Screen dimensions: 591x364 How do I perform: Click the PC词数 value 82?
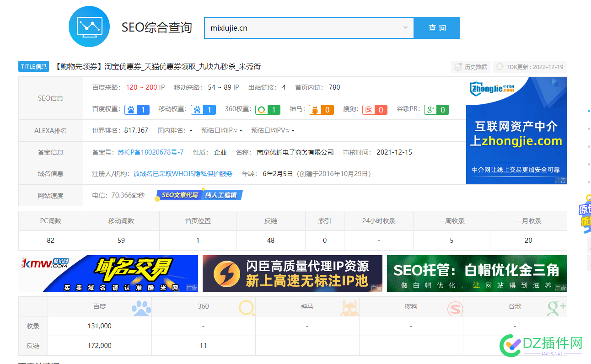(x=50, y=241)
